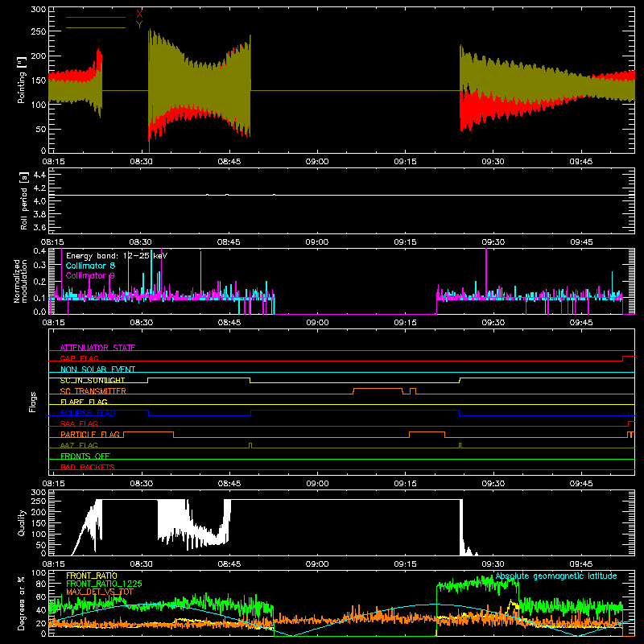Image resolution: width=644 pixels, height=644 pixels.
Task: Select the BAD_PACKETS flag label
Action: [x=88, y=467]
